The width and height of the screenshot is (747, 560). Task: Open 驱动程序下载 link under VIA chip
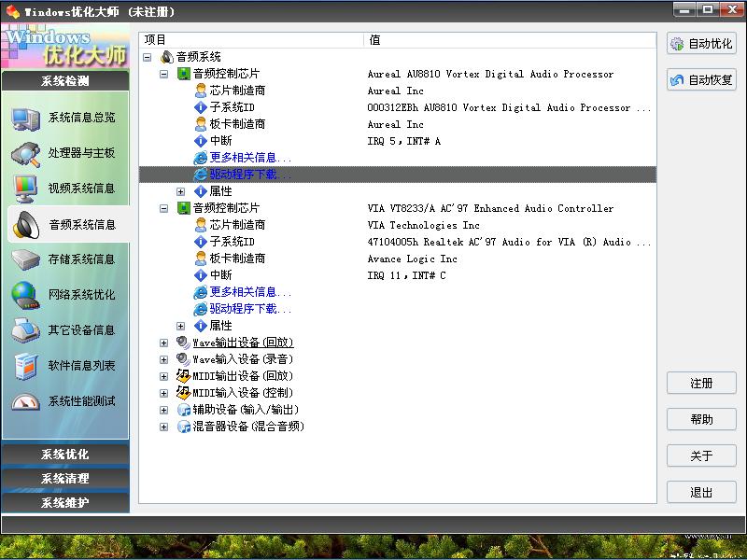point(250,309)
